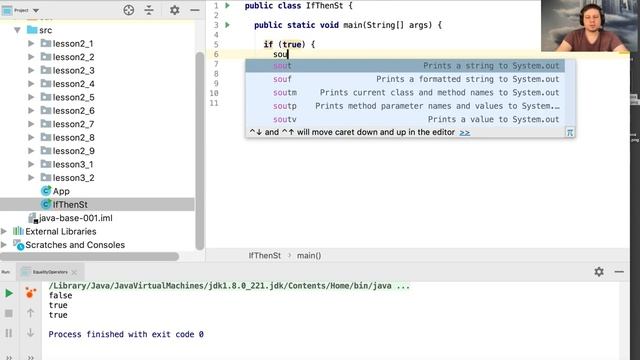Select the lesson3_2 package
Viewport: 640px width, 360px height.
pyautogui.click(x=73, y=178)
